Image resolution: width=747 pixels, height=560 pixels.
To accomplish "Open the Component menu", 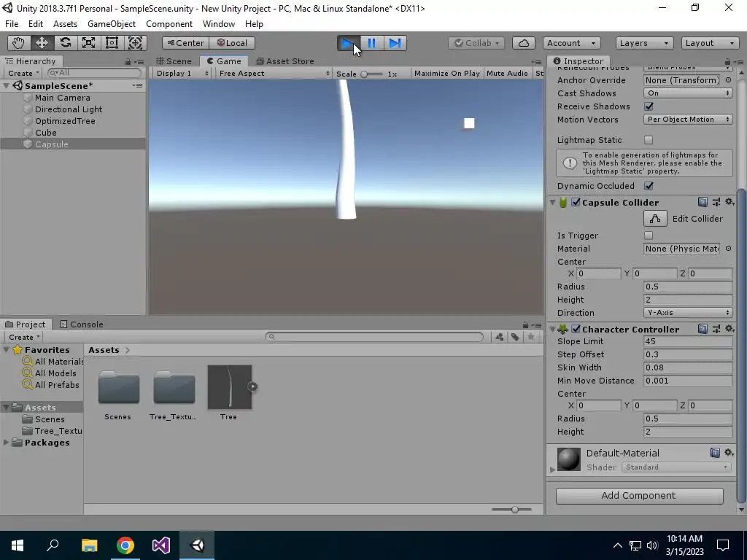I will coord(169,24).
